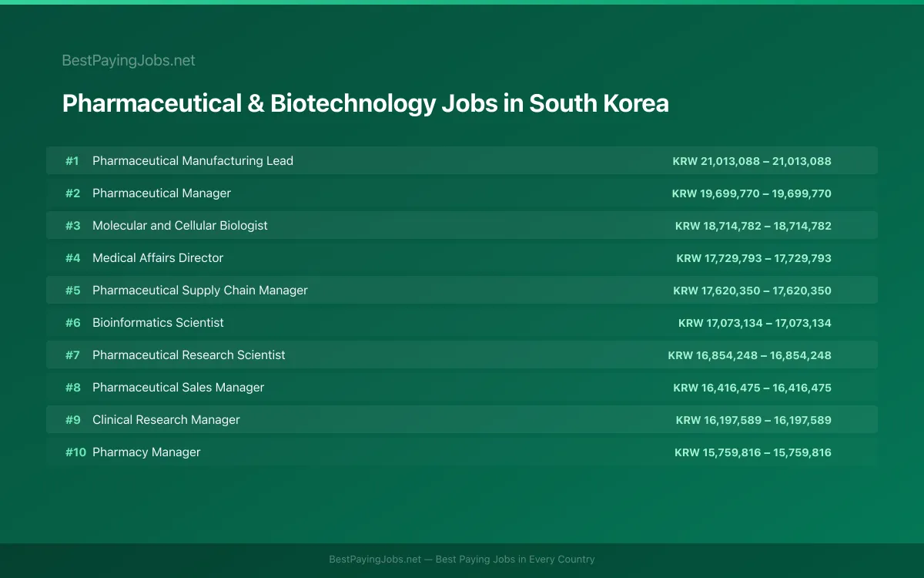Click rank number #9
Screen dimensions: 924x578
pos(72,420)
